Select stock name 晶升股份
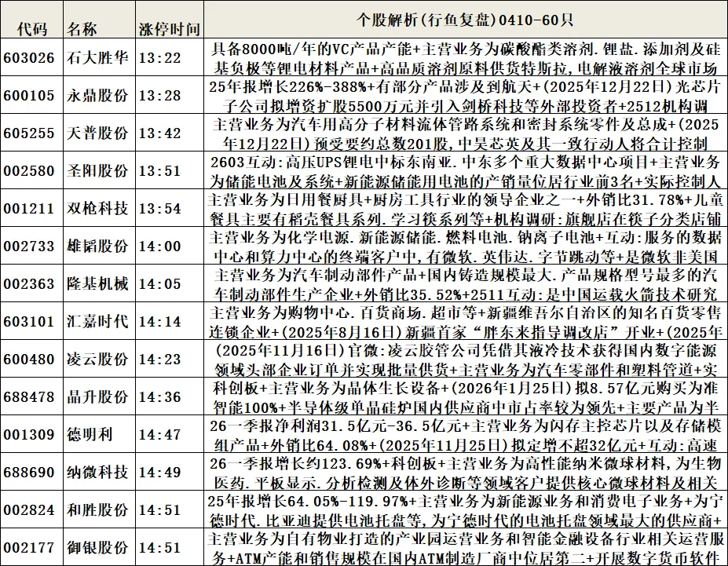 click(x=97, y=396)
